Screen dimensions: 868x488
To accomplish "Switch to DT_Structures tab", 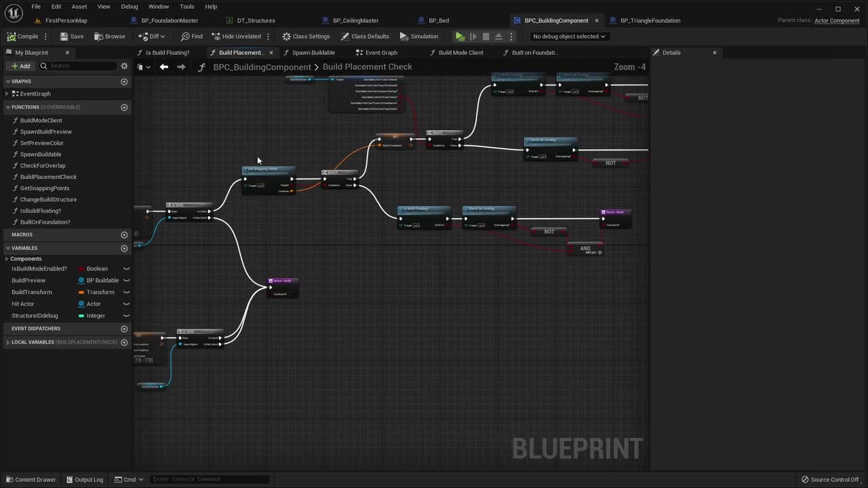I will coord(256,20).
